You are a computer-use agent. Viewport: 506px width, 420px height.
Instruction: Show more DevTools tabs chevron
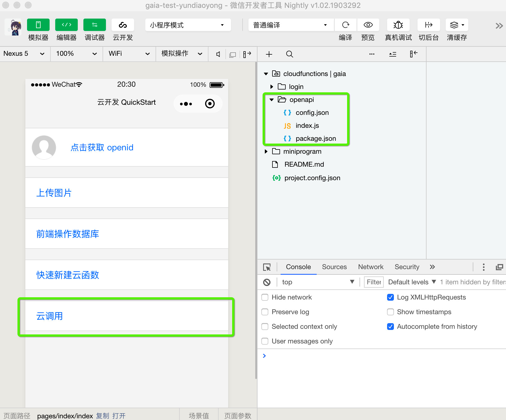tap(432, 267)
